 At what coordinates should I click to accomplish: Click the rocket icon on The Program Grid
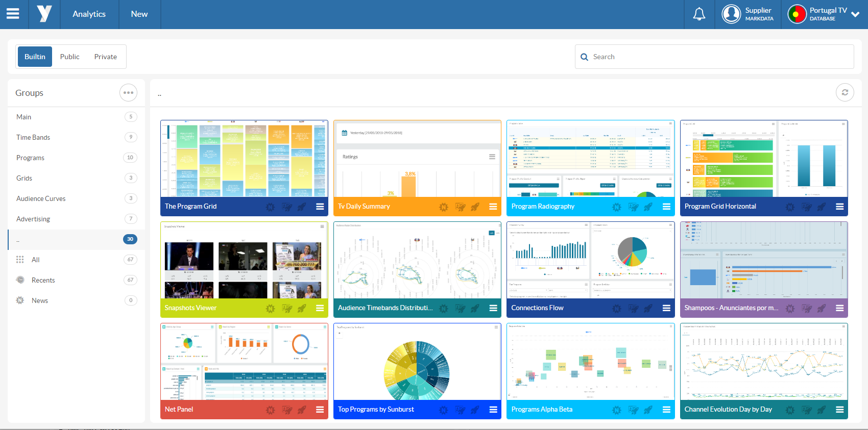tap(302, 207)
